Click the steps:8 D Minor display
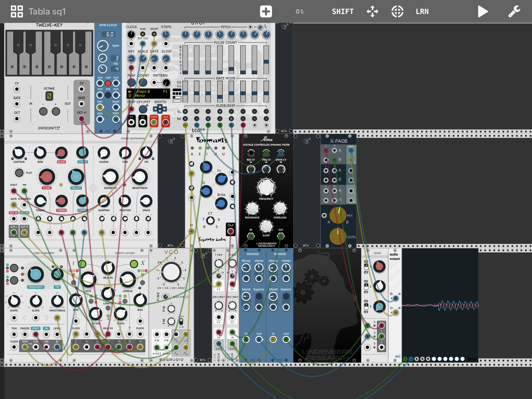Screen dimensions: 532x399 pos(148,94)
